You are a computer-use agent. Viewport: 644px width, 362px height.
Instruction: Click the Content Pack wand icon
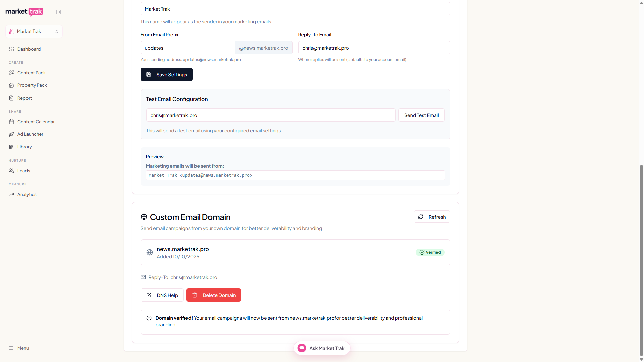click(x=11, y=73)
